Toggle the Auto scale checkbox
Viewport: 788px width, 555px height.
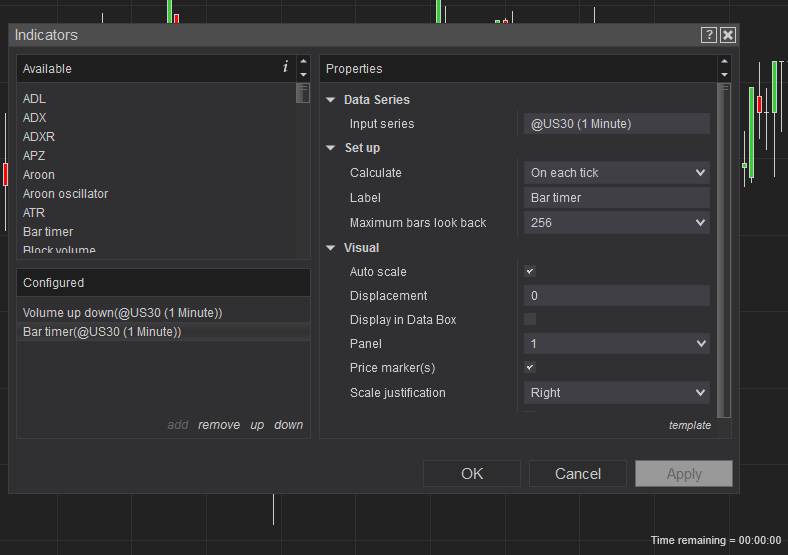pyautogui.click(x=530, y=271)
